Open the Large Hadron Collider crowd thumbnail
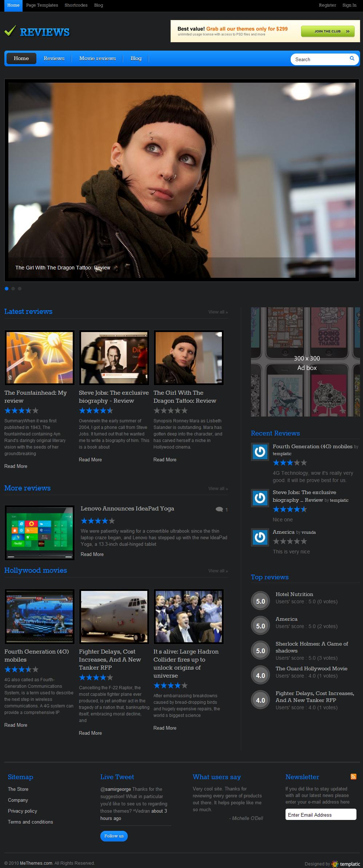 [189, 616]
